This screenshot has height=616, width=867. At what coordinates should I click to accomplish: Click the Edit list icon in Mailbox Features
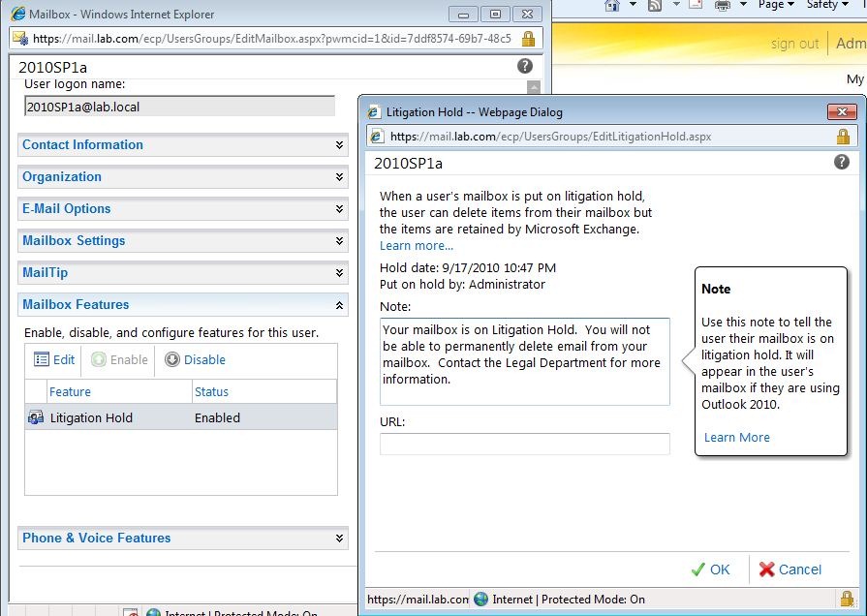42,359
